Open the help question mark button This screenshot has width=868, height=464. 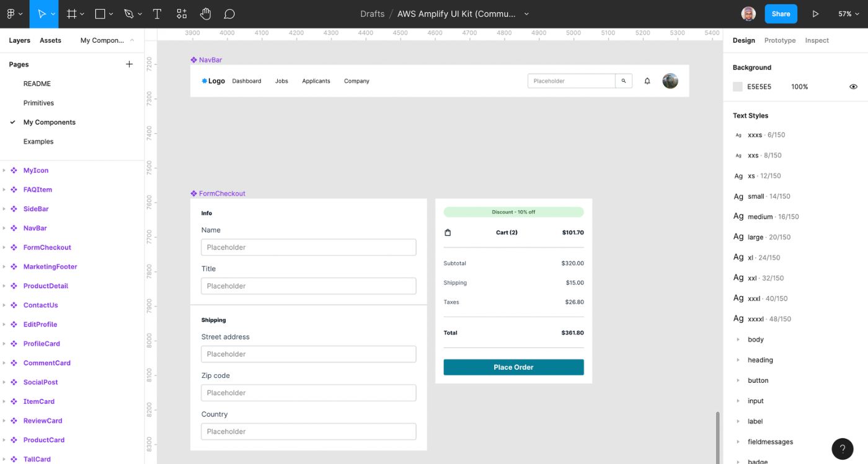(842, 449)
